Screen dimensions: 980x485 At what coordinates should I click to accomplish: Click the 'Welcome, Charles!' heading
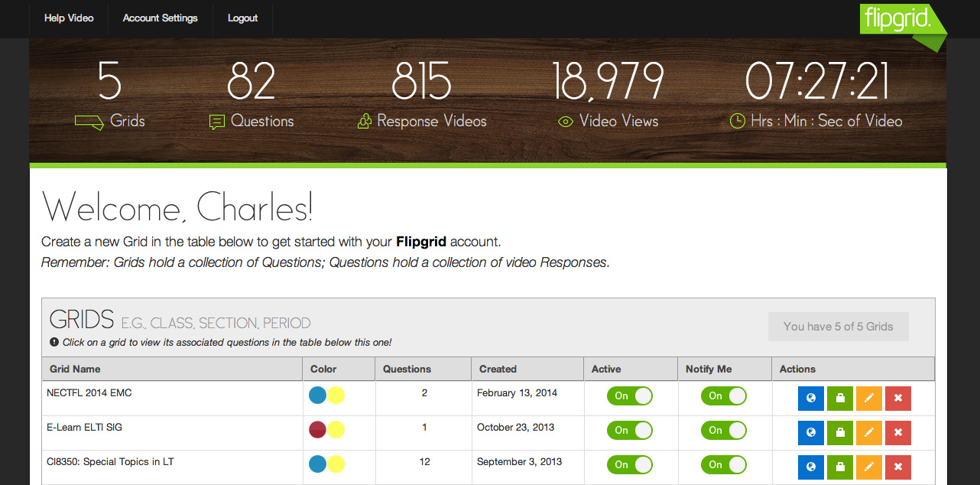(177, 207)
